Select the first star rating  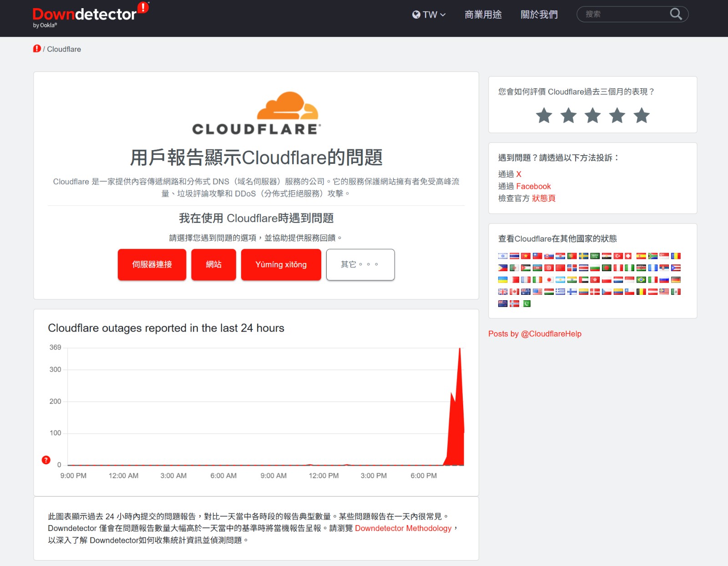(x=543, y=116)
